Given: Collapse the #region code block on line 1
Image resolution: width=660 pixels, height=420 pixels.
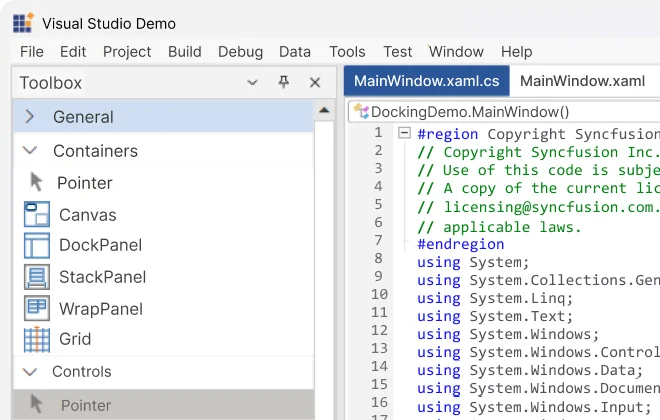Looking at the screenshot, I should click(404, 133).
